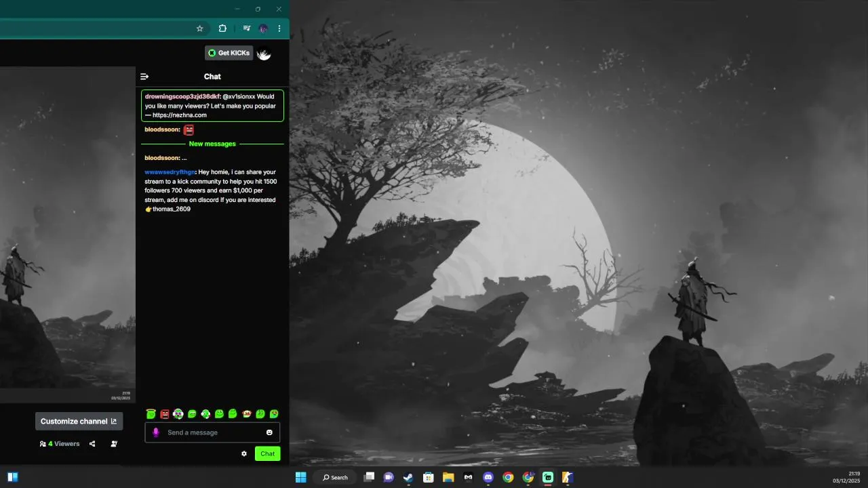This screenshot has width=868, height=488.
Task: Open the https://nezhna.com link in chat
Action: point(179,115)
